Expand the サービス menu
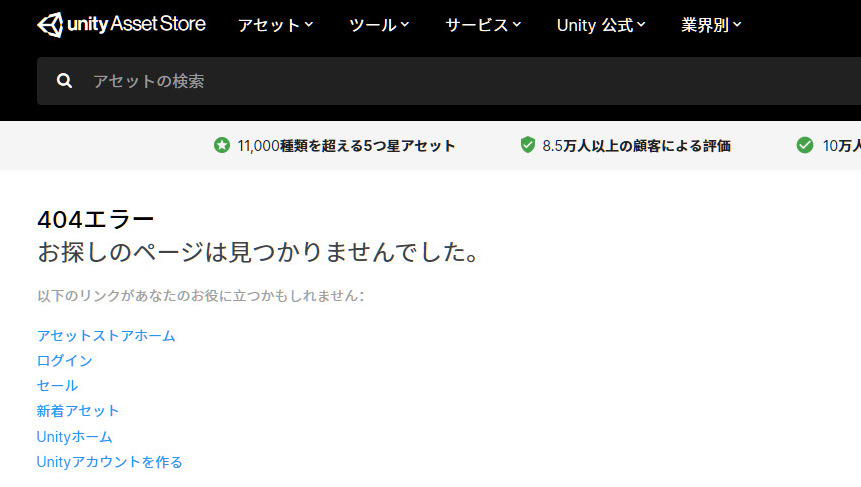Viewport: 861px width, 487px height. click(x=483, y=25)
